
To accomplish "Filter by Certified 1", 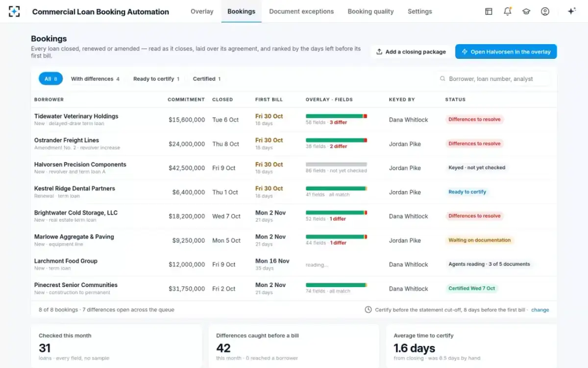I will (207, 79).
